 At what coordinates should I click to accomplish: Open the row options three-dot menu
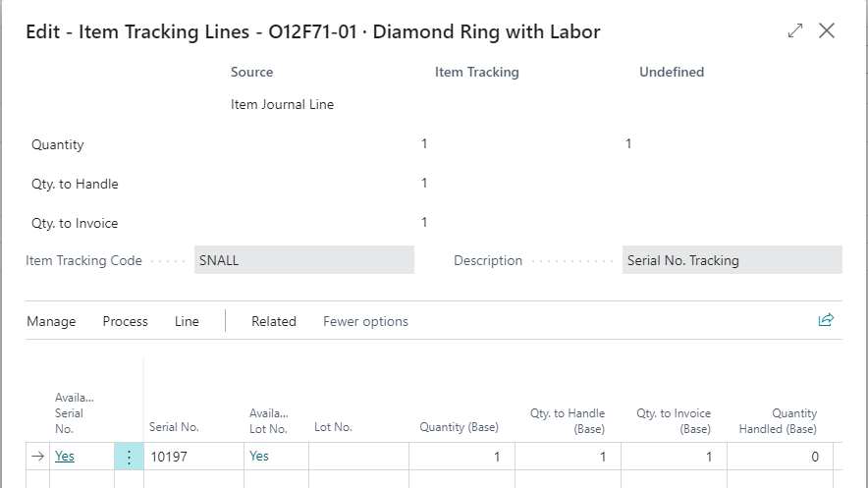(x=129, y=457)
